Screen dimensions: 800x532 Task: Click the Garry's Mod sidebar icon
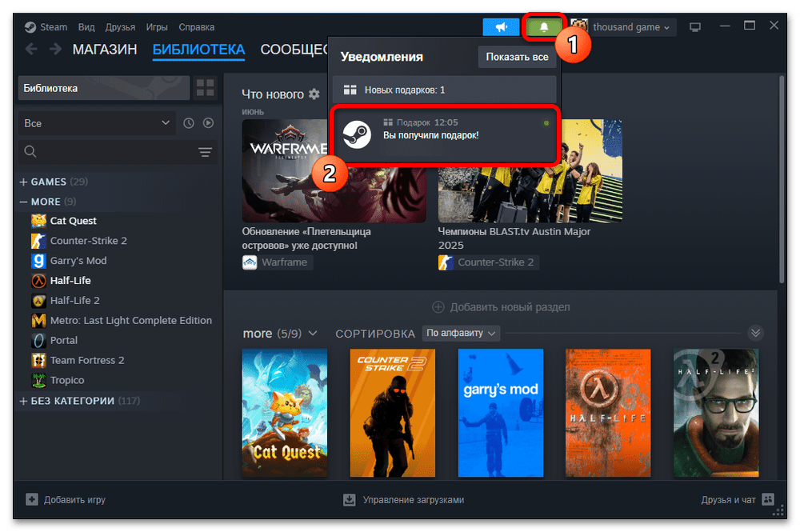38,261
